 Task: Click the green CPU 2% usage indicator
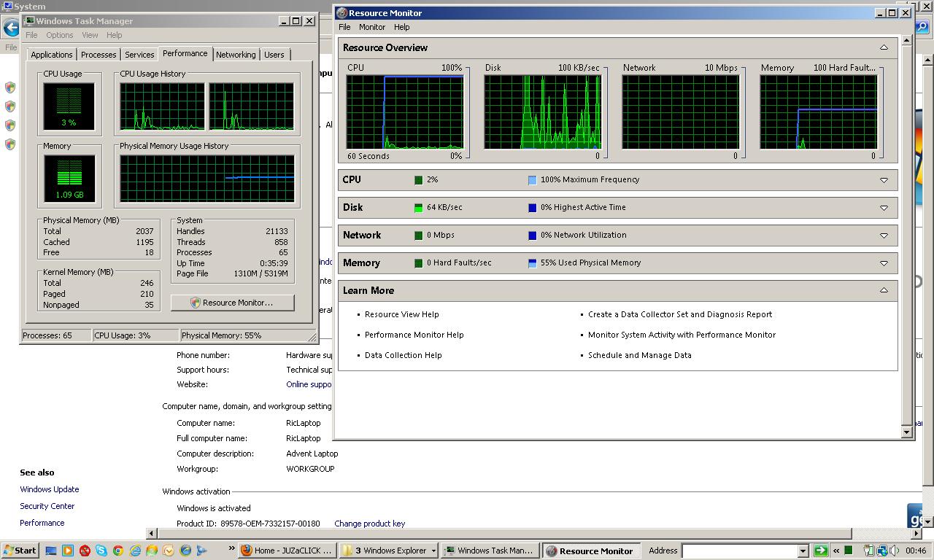click(418, 180)
